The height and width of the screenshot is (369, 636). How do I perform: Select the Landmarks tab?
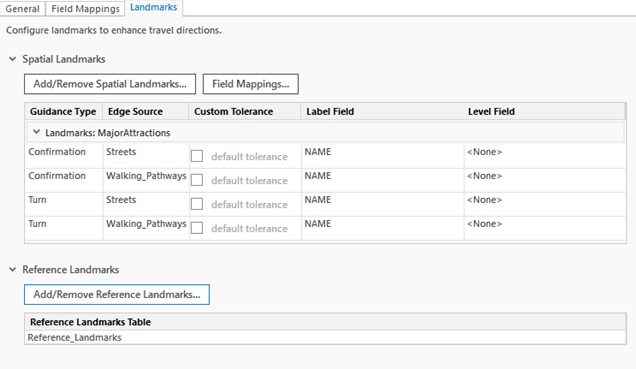pos(154,7)
